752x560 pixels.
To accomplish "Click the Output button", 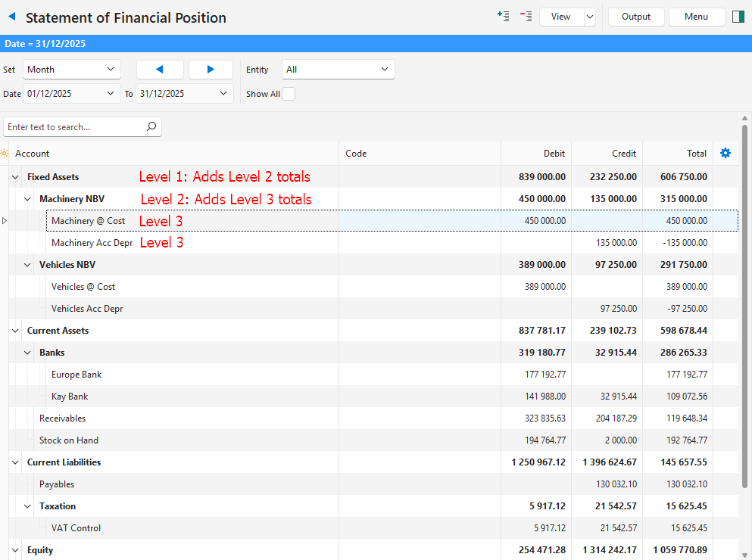I will (x=636, y=17).
